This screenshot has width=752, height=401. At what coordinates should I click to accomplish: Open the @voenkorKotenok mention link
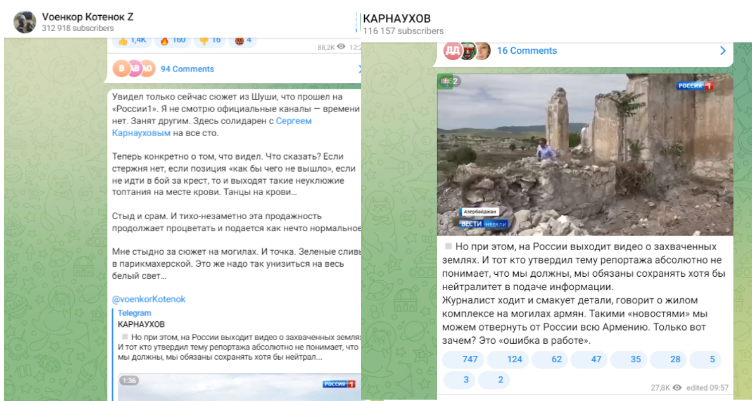tap(149, 299)
